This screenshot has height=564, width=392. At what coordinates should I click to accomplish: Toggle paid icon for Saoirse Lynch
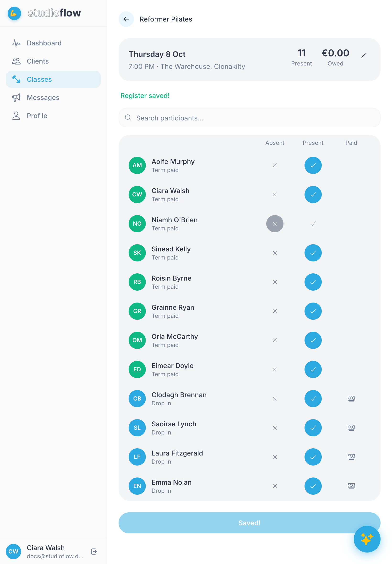(351, 428)
